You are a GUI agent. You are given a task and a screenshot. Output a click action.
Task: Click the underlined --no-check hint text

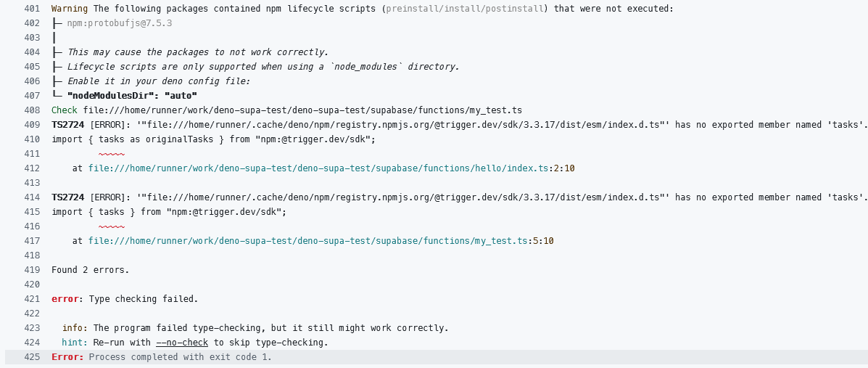click(x=182, y=343)
